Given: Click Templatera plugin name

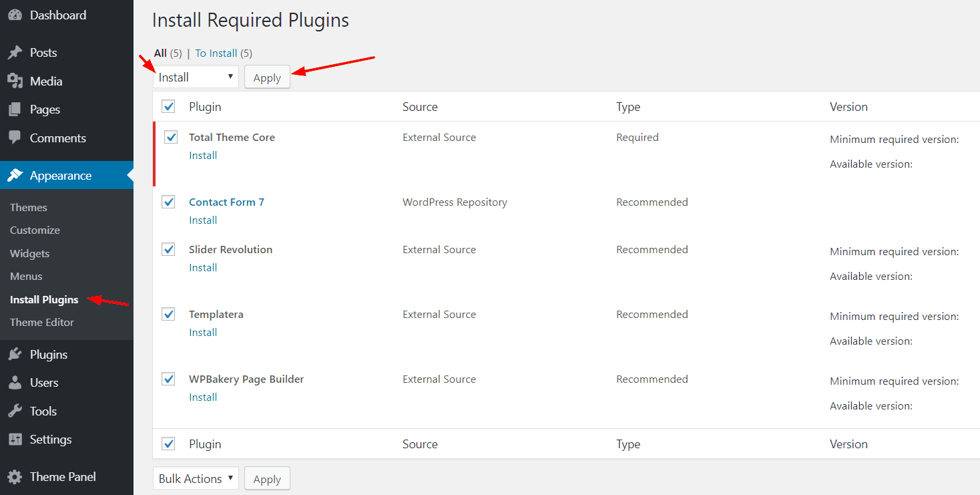Looking at the screenshot, I should pos(216,314).
